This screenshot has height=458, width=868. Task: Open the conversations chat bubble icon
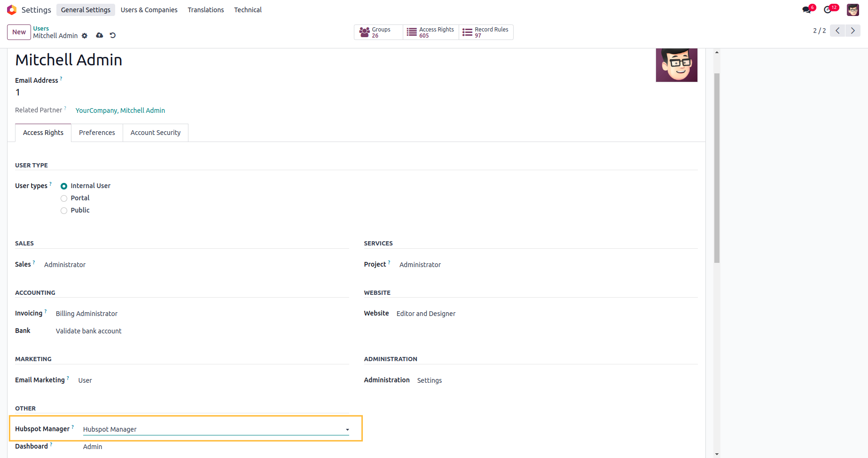pyautogui.click(x=807, y=10)
